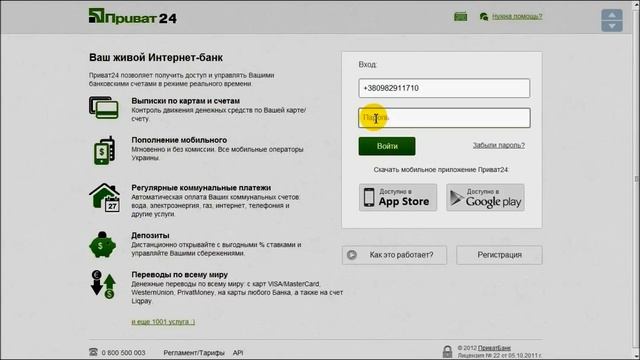Click the 'Переводы по всему миру' heading
640x360 pixels.
[x=180, y=275]
